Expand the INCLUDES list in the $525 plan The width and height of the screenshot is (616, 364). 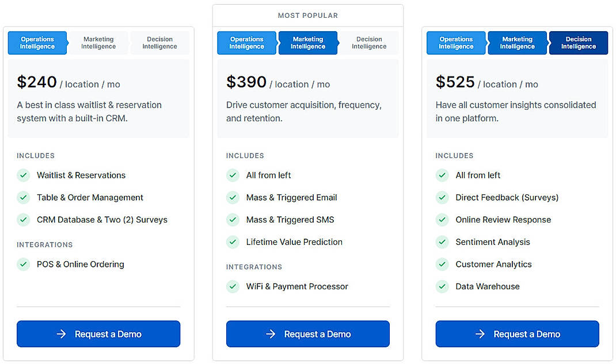coord(455,155)
